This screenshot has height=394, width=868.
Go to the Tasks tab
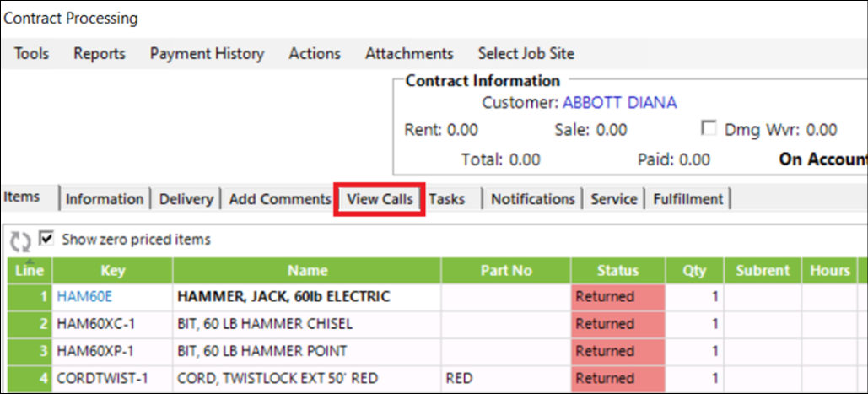pos(447,199)
